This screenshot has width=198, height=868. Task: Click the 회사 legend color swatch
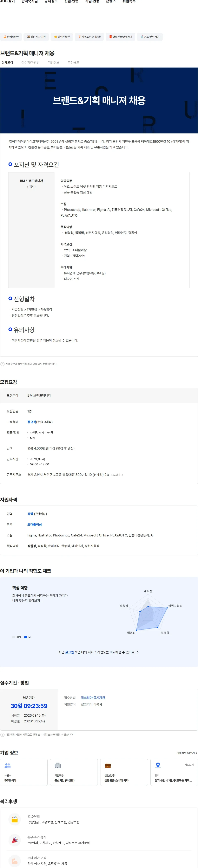13,637
